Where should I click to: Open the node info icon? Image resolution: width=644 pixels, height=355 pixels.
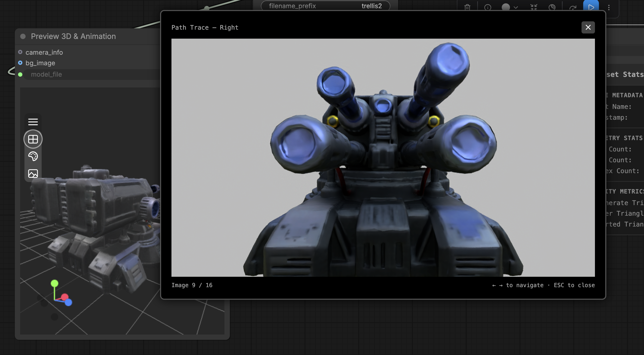(488, 7)
